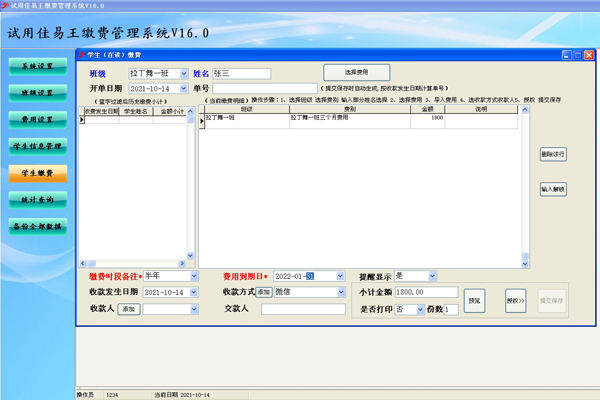This screenshot has height=400, width=600.
Task: Open the 系统设置 sidebar menu
Action: (x=38, y=66)
